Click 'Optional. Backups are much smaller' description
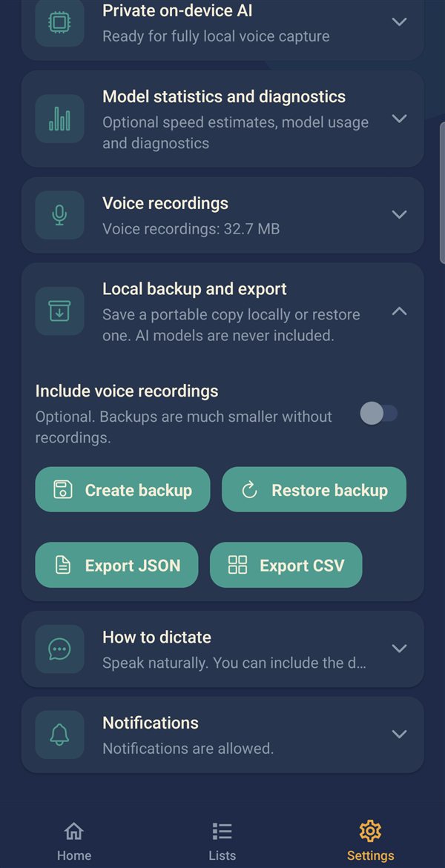This screenshot has height=868, width=445. coord(184,427)
